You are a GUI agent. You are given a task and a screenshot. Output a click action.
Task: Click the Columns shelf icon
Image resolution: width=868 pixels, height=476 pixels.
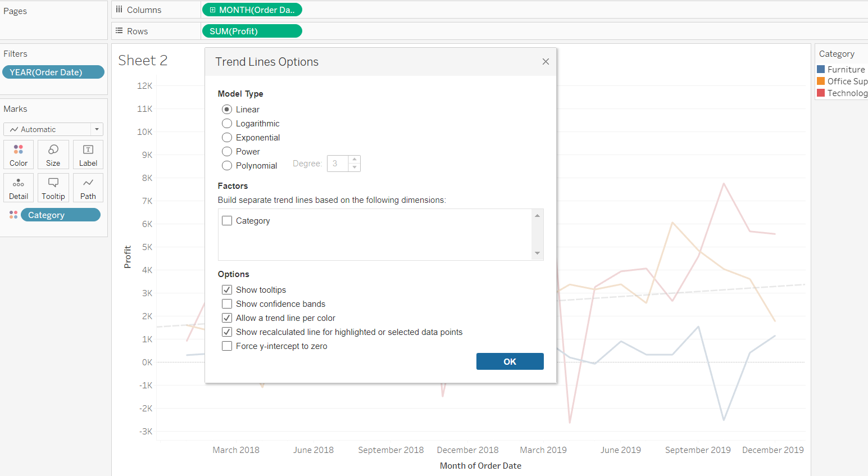point(119,10)
